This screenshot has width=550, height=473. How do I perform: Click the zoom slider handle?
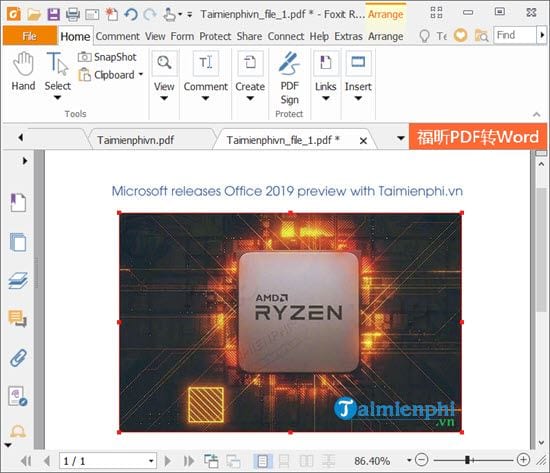point(467,460)
